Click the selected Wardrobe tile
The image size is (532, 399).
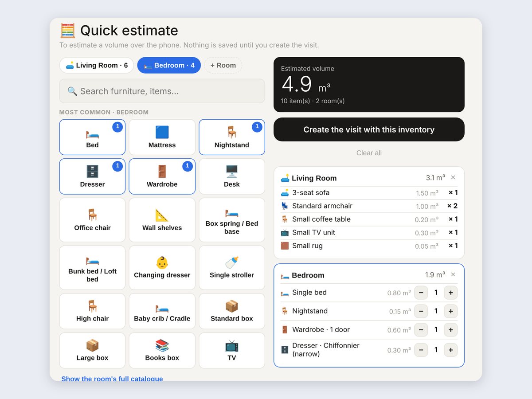162,176
